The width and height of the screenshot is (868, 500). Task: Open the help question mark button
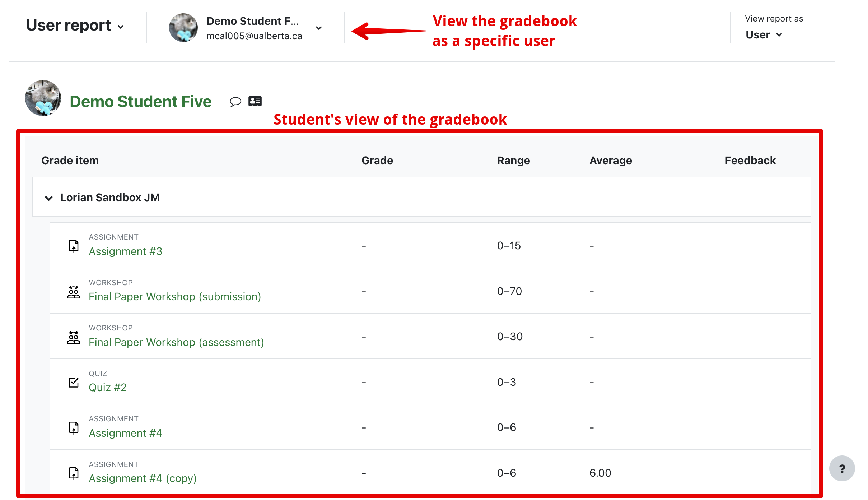[x=842, y=468]
